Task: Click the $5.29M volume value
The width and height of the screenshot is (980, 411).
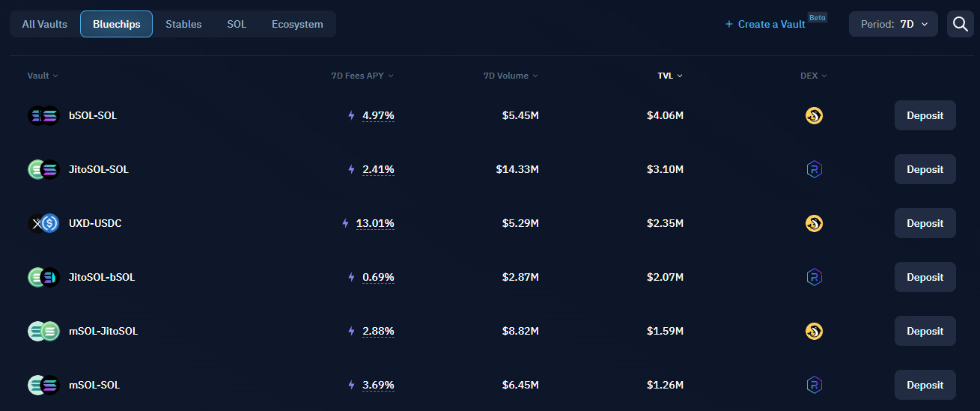Action: (520, 224)
